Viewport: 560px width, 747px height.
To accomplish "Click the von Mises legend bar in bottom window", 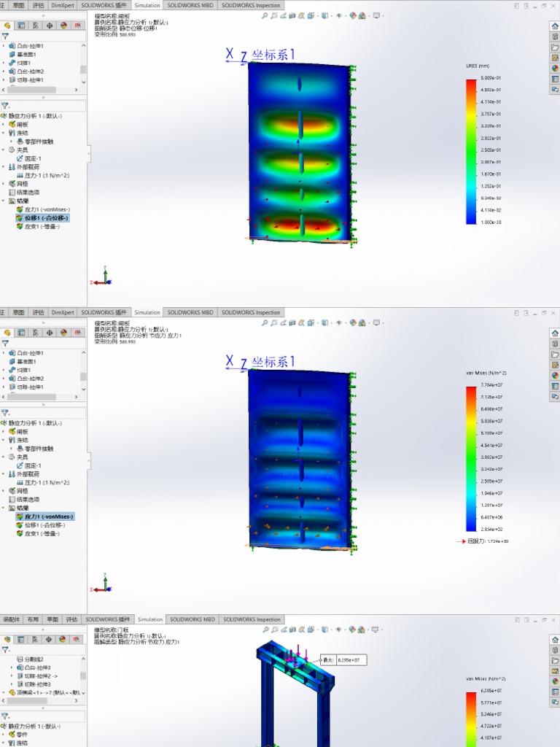I will [471, 719].
